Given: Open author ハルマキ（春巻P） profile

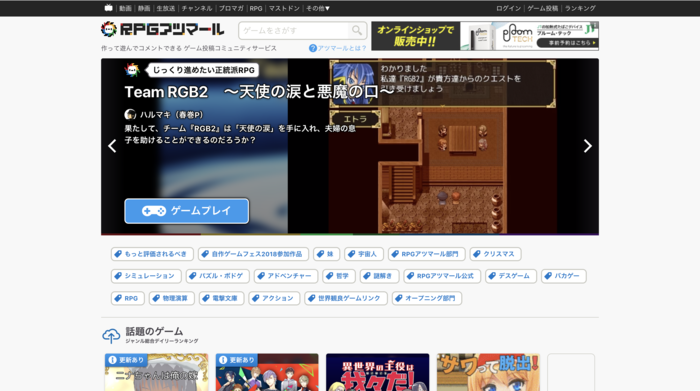Looking at the screenshot, I should (x=171, y=115).
